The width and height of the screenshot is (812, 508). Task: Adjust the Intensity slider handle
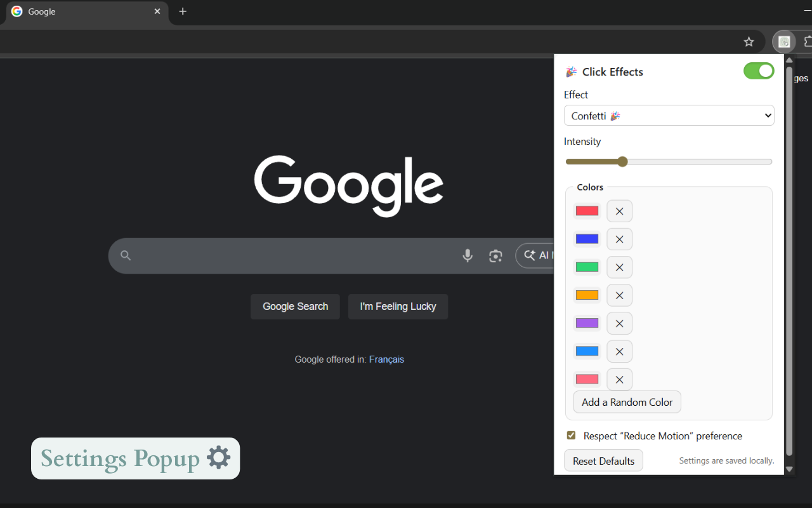(x=622, y=162)
